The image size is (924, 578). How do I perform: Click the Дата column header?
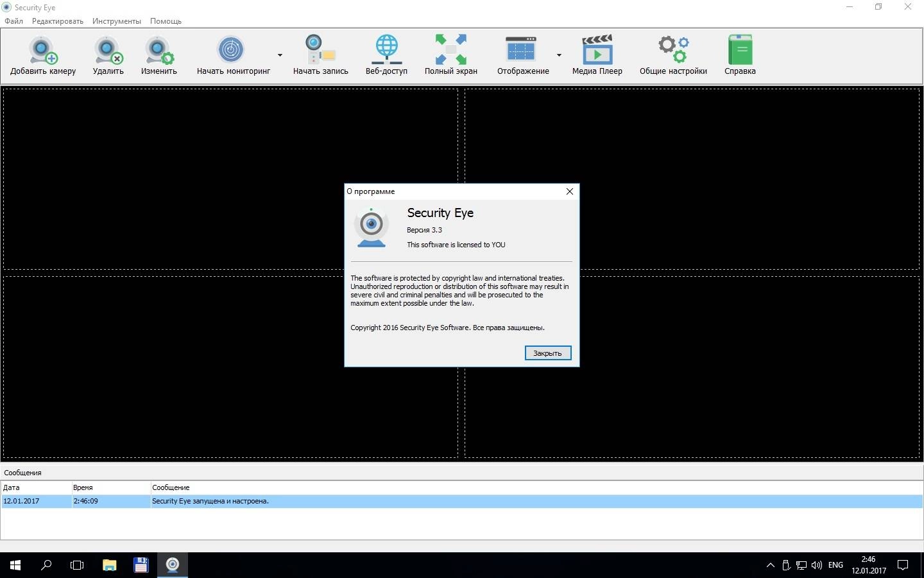(36, 487)
